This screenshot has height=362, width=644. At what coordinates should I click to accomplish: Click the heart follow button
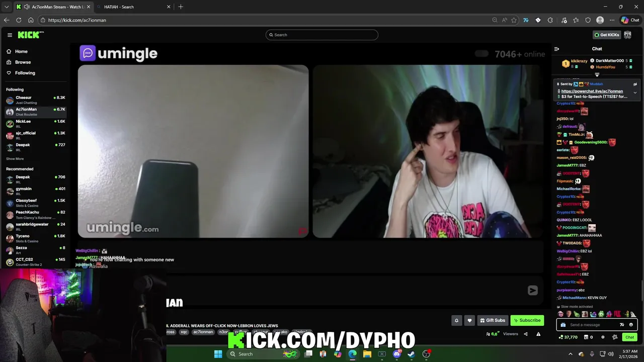click(469, 320)
